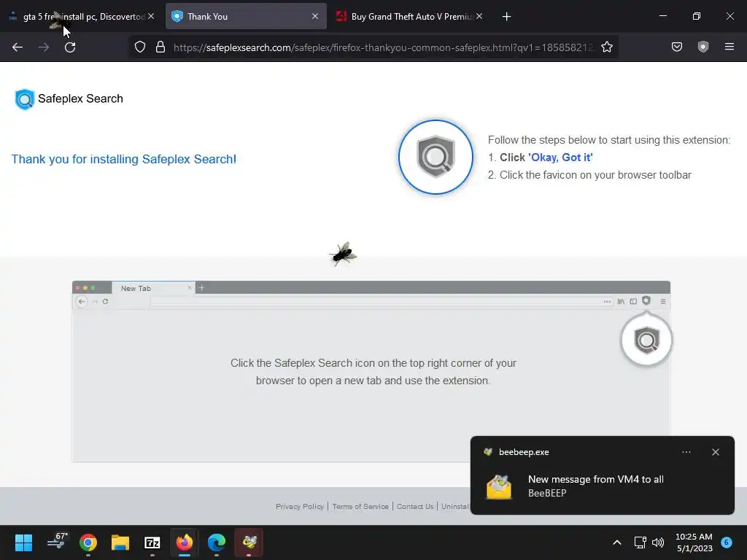Open a new browser tab
The height and width of the screenshot is (560, 747).
[x=506, y=17]
